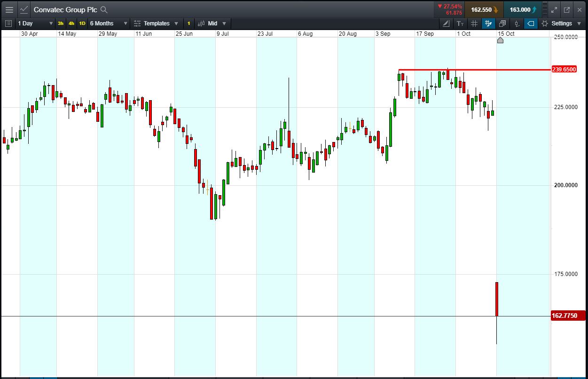Image resolution: width=588 pixels, height=379 pixels.
Task: Open the hamburger main menu
Action: 9,9
